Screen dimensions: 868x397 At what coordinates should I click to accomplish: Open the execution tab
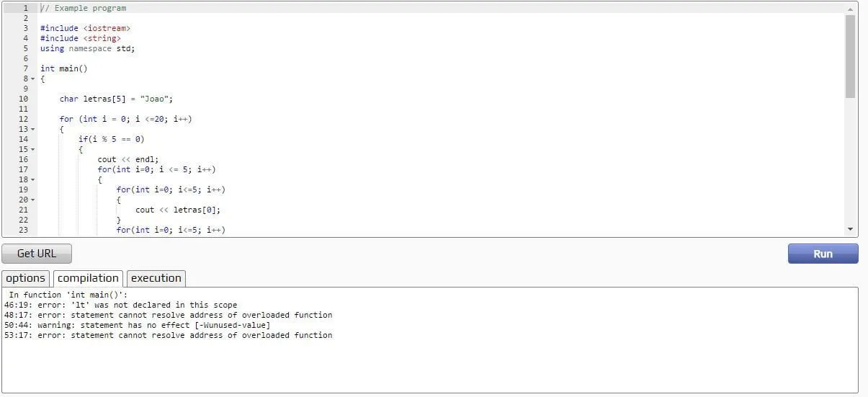point(156,278)
